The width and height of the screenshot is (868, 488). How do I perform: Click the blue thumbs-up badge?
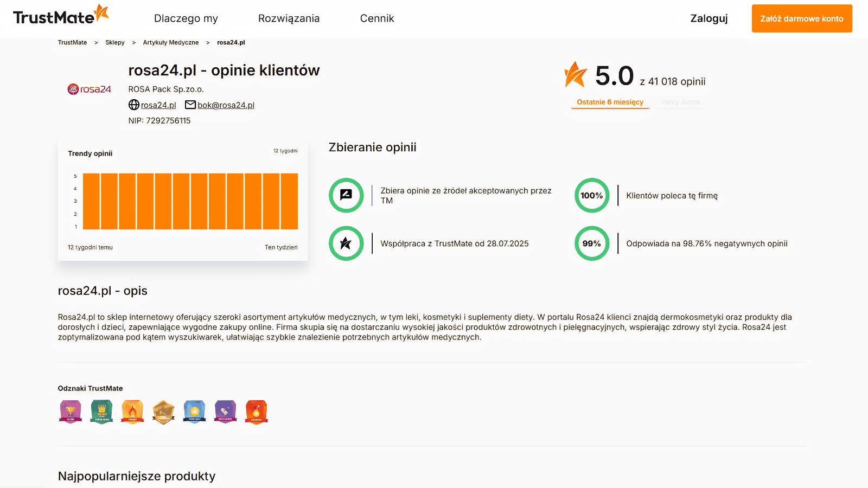coord(194,412)
